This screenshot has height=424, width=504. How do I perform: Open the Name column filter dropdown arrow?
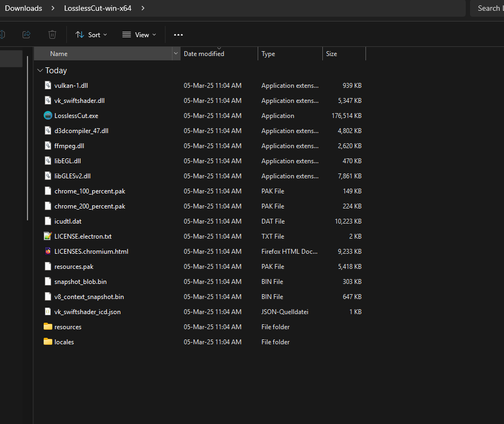(176, 54)
